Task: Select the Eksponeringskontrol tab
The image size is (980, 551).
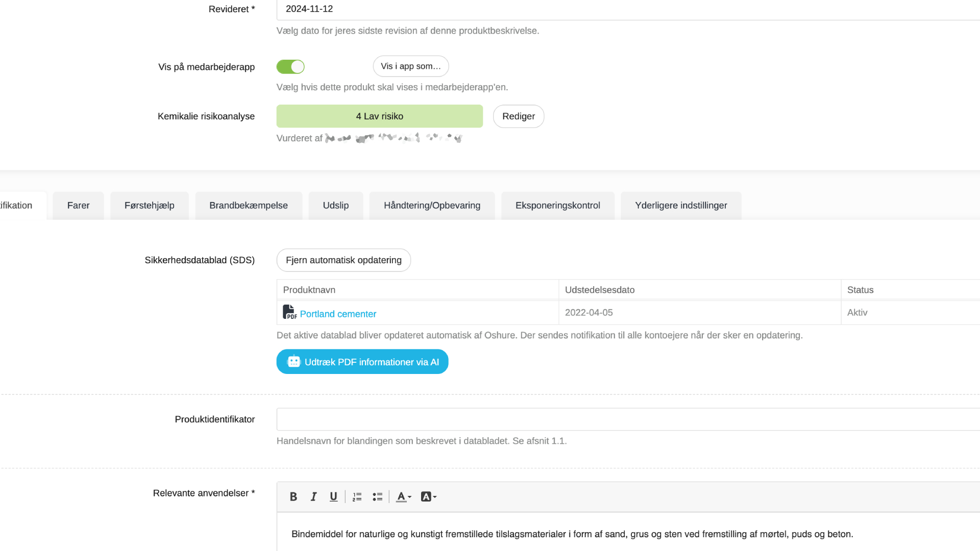Action: tap(557, 206)
